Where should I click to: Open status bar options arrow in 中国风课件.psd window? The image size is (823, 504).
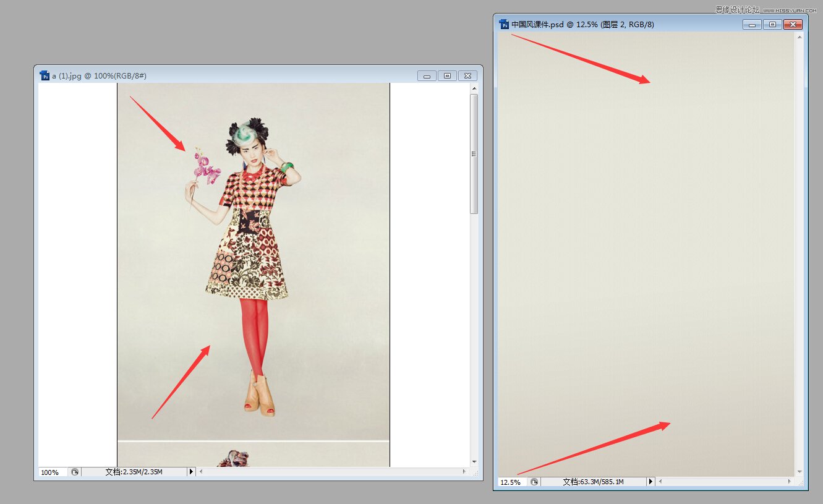click(650, 482)
